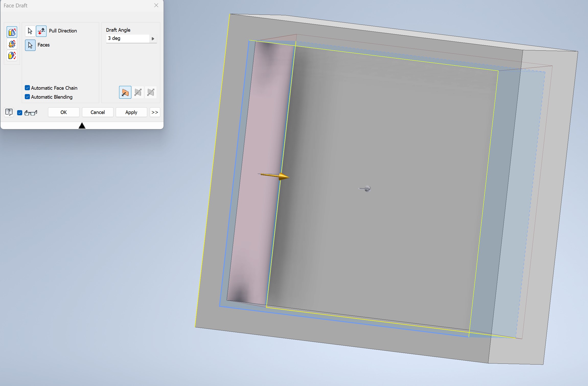Select the Parting Line draft type icon
Image resolution: width=588 pixels, height=386 pixels.
pos(12,56)
